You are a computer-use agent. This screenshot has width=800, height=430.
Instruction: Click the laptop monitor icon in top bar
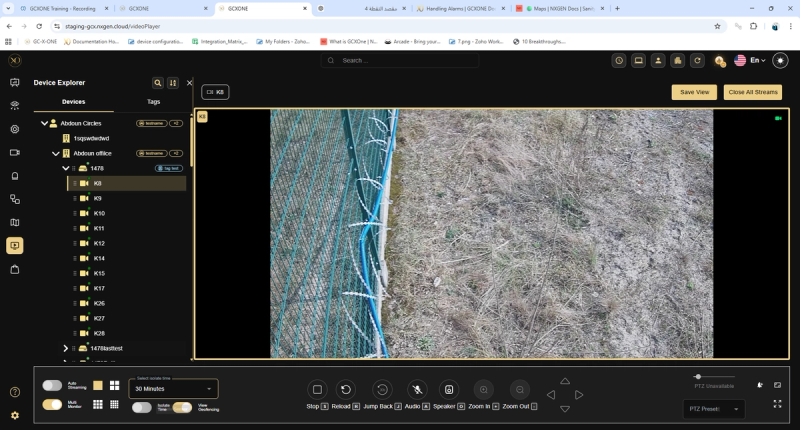click(638, 61)
